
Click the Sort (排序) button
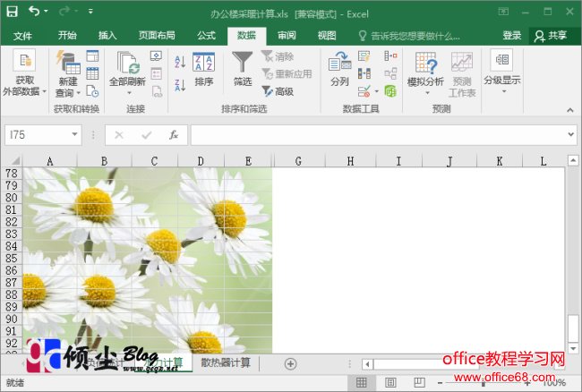[204, 70]
